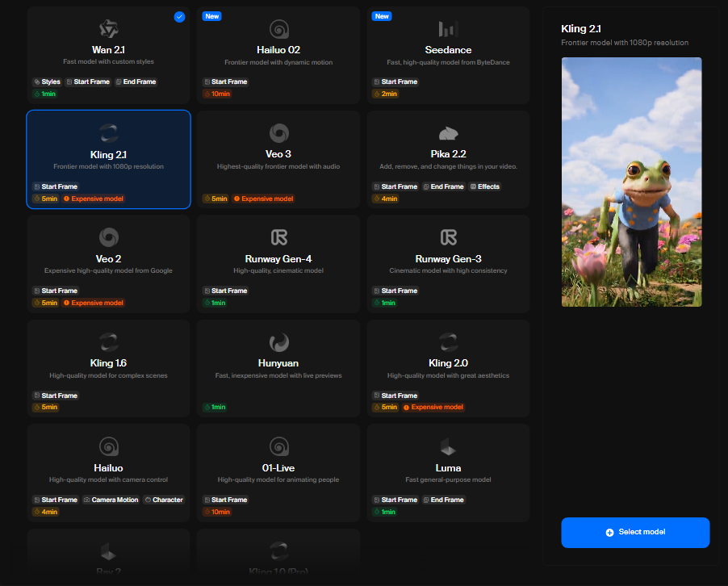Click the Character tag on Hailuo
This screenshot has width=728, height=586.
tap(163, 500)
